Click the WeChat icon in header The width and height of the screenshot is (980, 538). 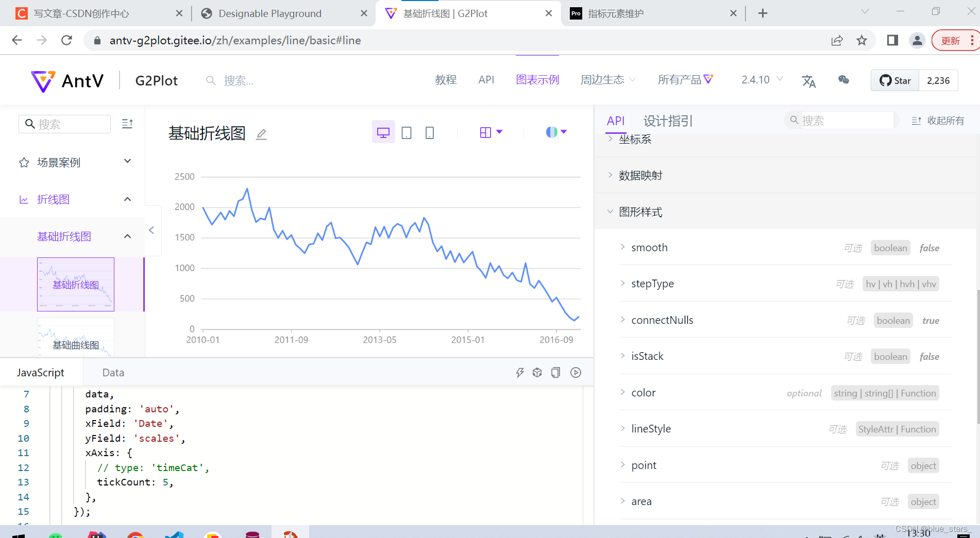coord(843,80)
